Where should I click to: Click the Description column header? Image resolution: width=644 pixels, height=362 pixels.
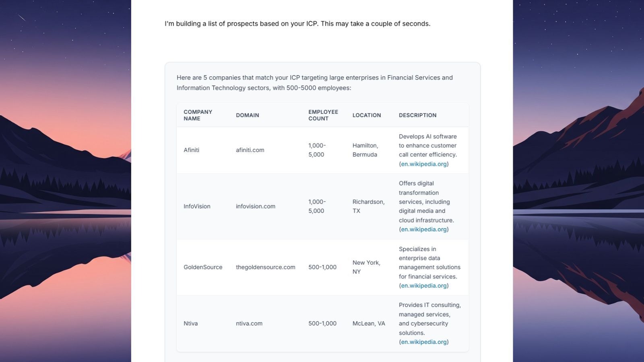[x=417, y=115]
